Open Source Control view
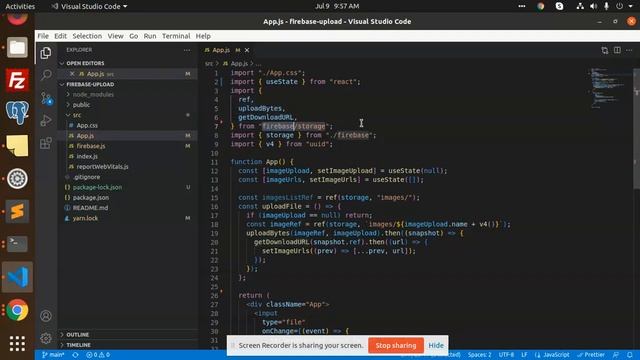The height and width of the screenshot is (360, 640). 46,98
